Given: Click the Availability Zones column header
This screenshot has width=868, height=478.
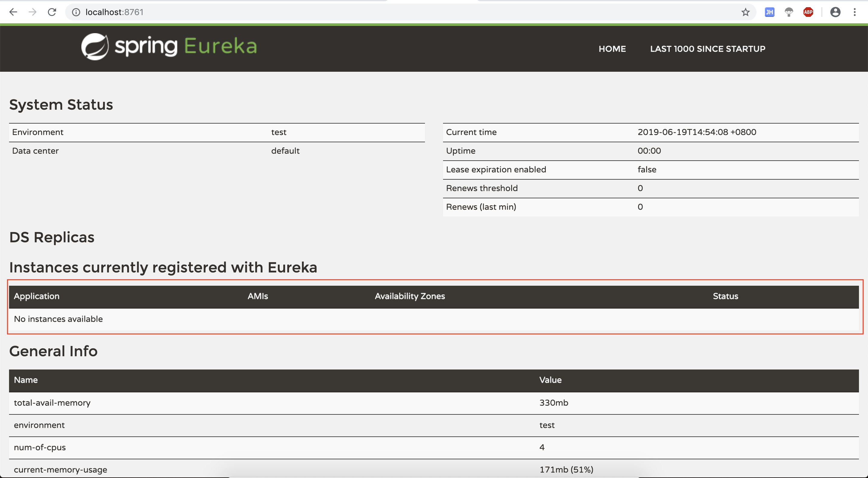Looking at the screenshot, I should click(x=410, y=297).
